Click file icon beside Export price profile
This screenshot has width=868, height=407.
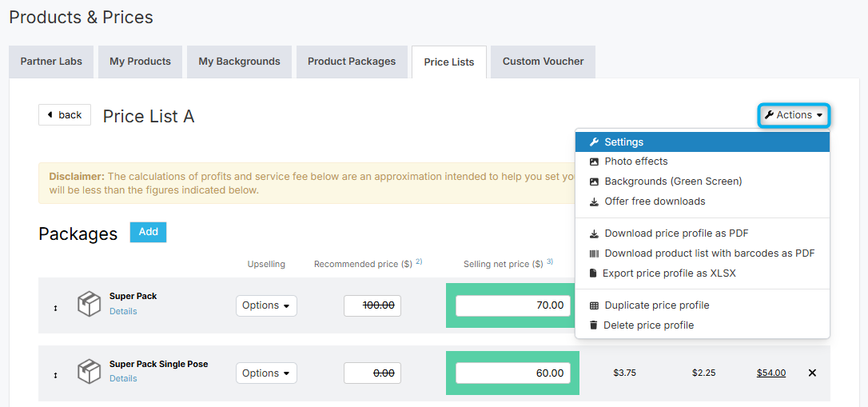pyautogui.click(x=593, y=273)
